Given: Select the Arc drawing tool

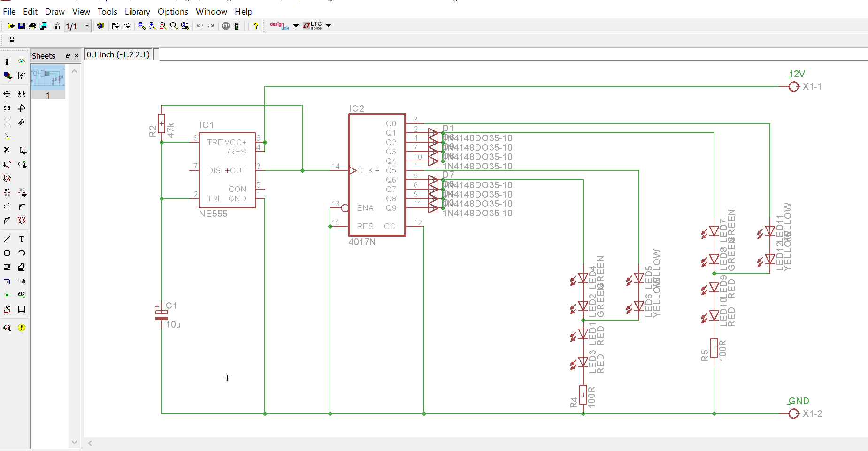Looking at the screenshot, I should point(22,253).
